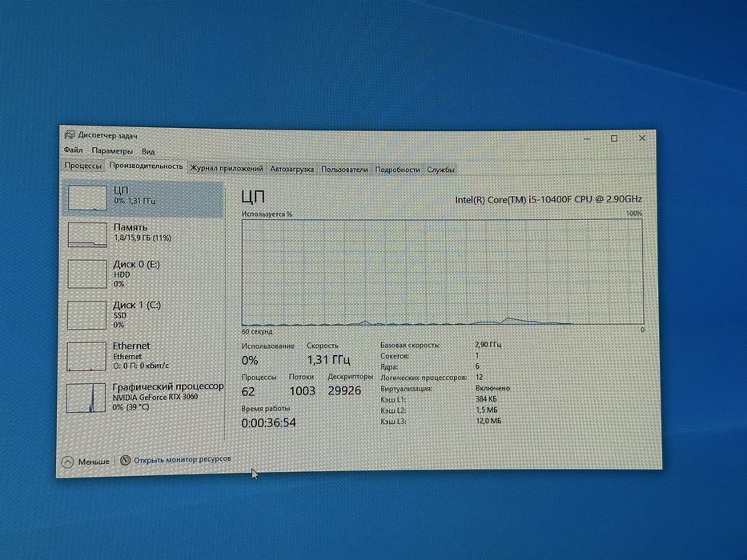This screenshot has height=560, width=747.
Task: Click the Intel Core i5-10400F CPU name
Action: pos(548,199)
